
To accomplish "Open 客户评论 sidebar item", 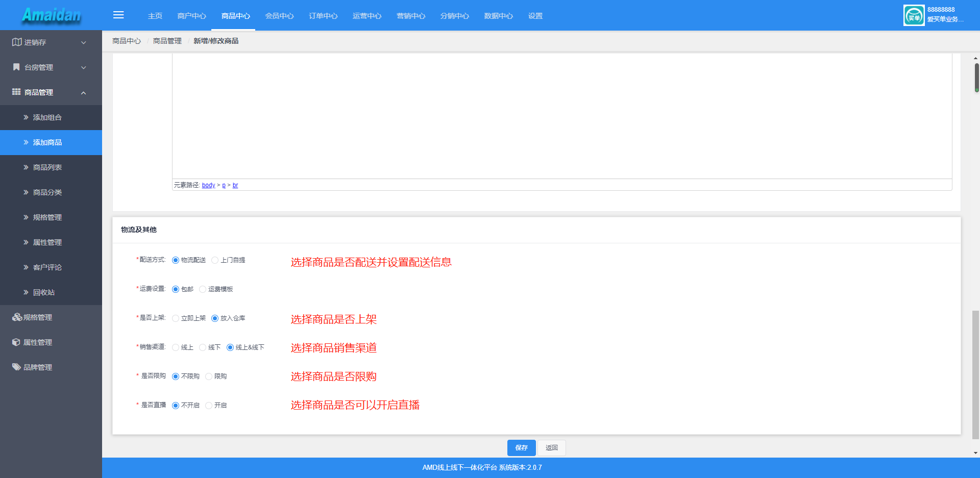I will (51, 267).
